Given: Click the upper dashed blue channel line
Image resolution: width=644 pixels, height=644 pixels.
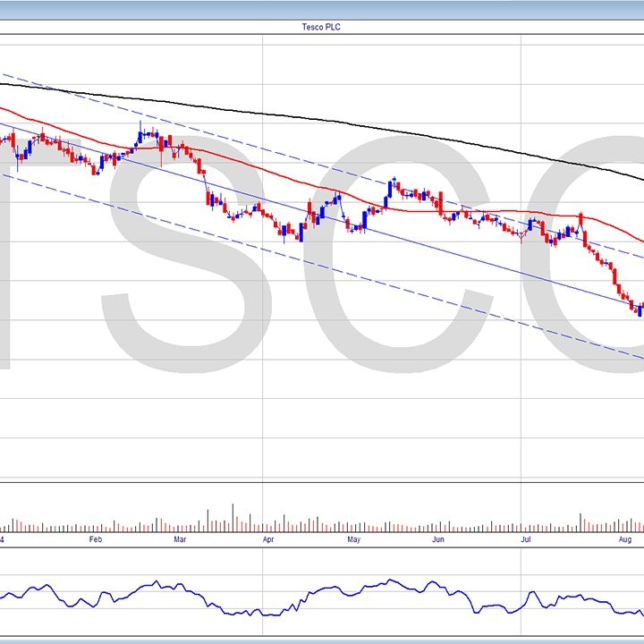Looking at the screenshot, I should (268, 148).
